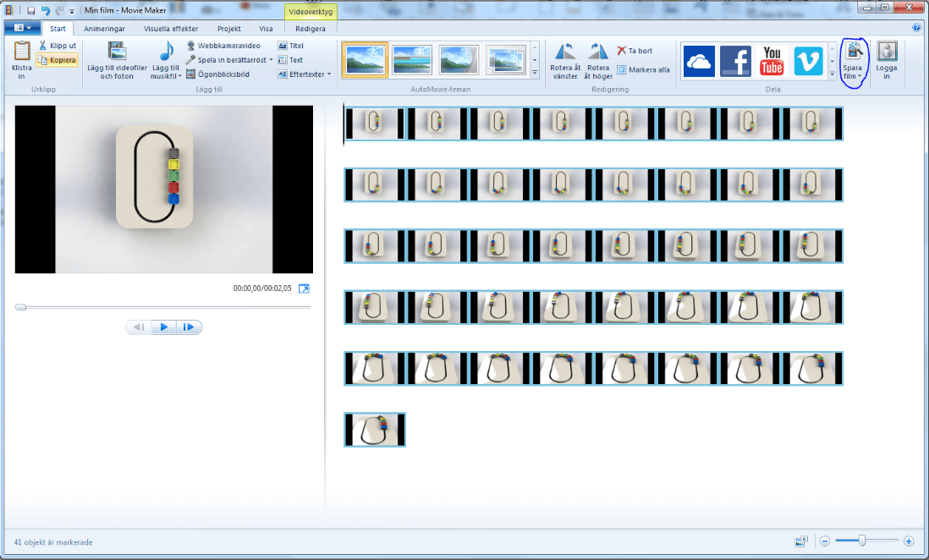This screenshot has height=560, width=929.
Task: Sign in via the Logga in button
Action: click(886, 61)
